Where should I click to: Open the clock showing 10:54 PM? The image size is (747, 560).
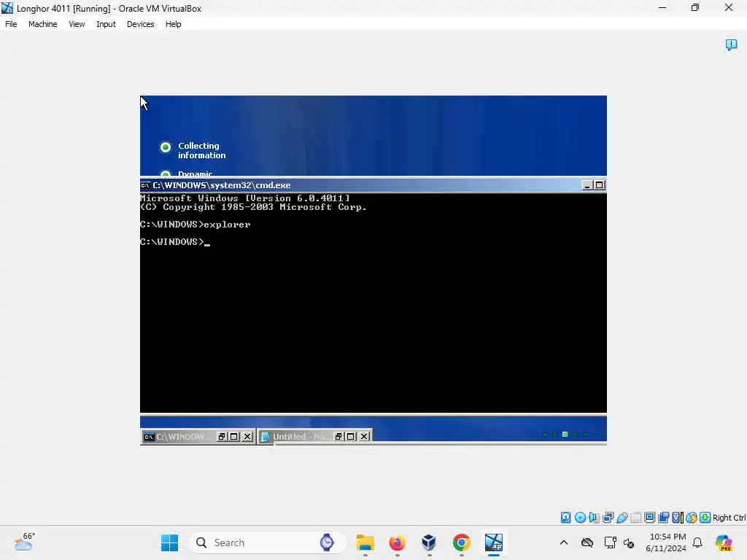click(x=666, y=542)
